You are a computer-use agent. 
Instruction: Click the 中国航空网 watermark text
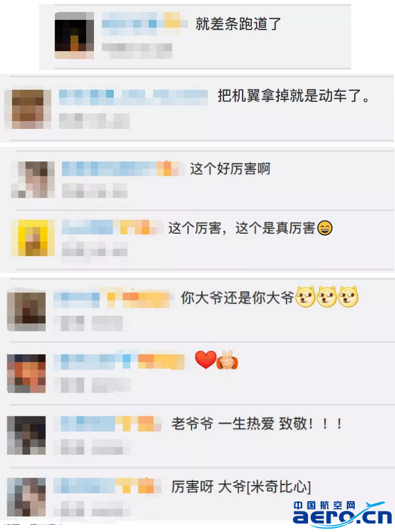pyautogui.click(x=324, y=506)
